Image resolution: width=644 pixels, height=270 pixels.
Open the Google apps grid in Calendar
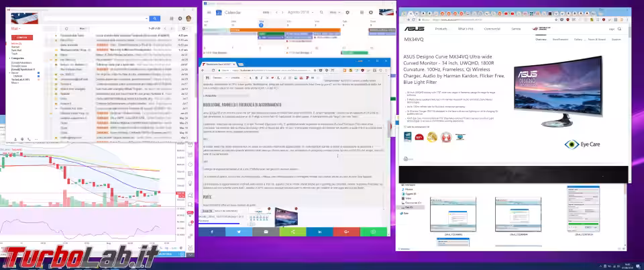pyautogui.click(x=362, y=13)
